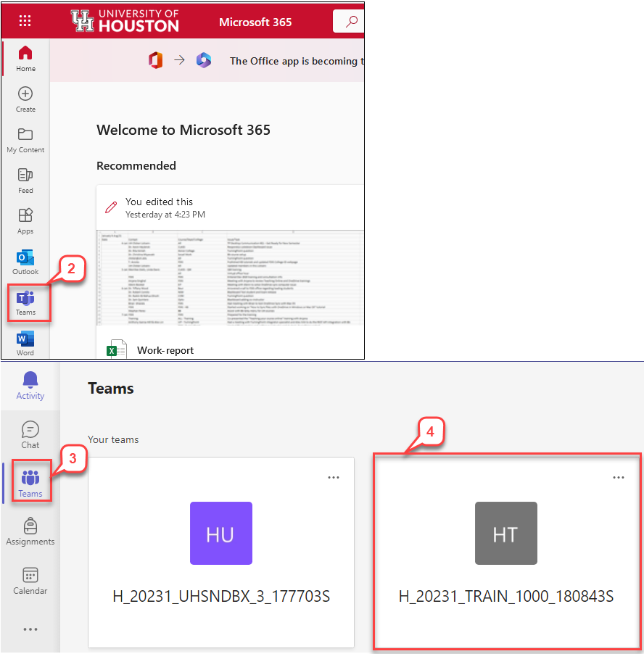Screen dimensions: 644x654
Task: Launch Outlook from the sidebar
Action: pos(25,262)
